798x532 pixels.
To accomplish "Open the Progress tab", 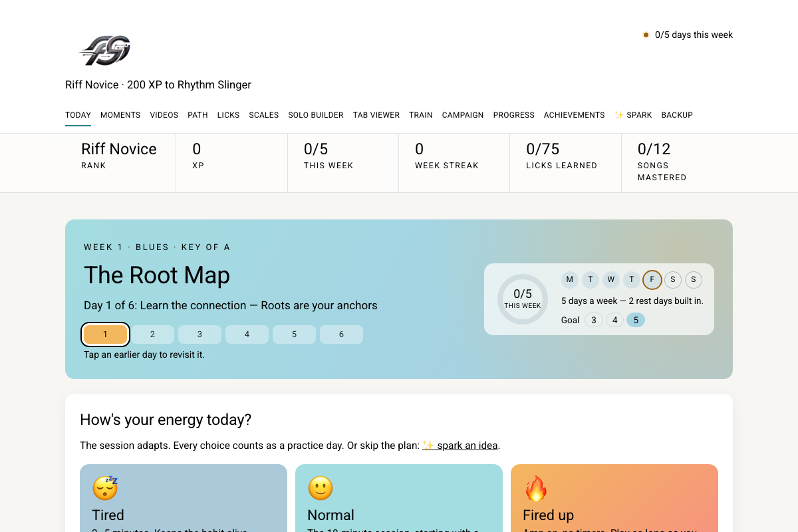I will [514, 115].
